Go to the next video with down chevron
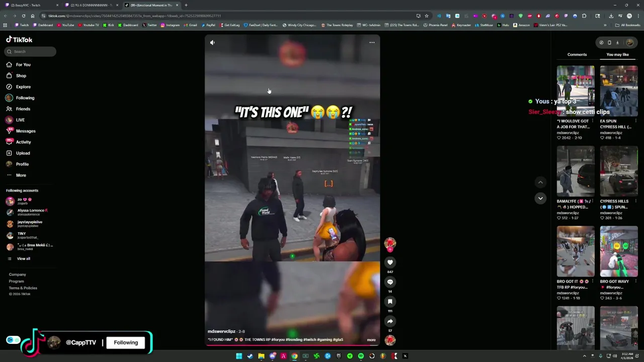This screenshot has width=644, height=362. pyautogui.click(x=540, y=198)
